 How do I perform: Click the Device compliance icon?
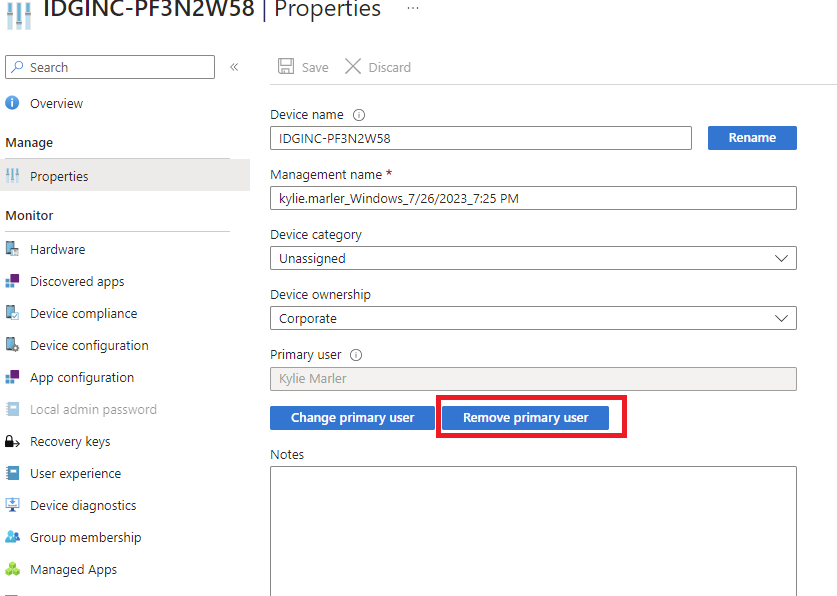tap(12, 313)
